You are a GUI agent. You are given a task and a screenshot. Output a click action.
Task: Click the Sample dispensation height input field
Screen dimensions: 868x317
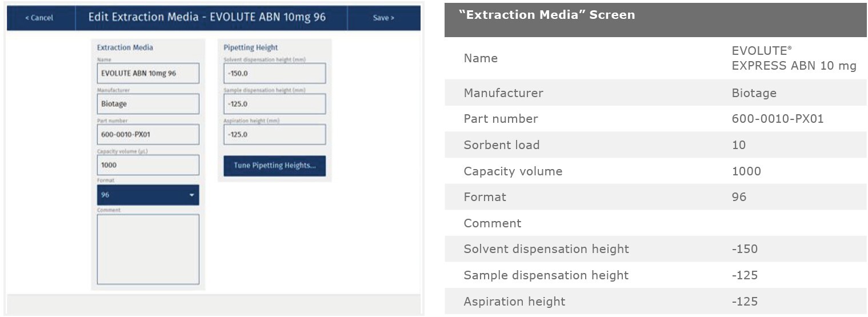click(274, 104)
